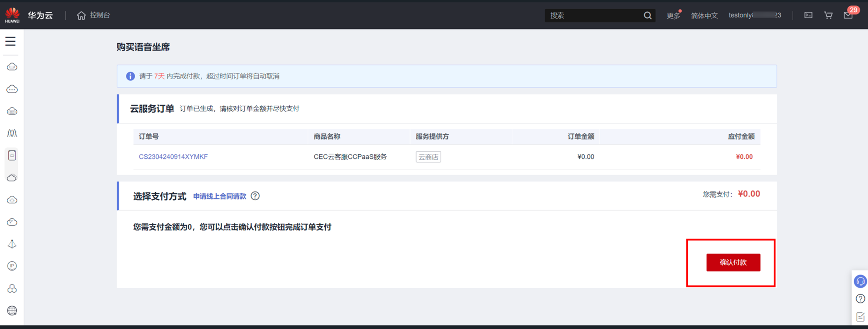Launch the CloudShell terminal icon

(x=808, y=15)
